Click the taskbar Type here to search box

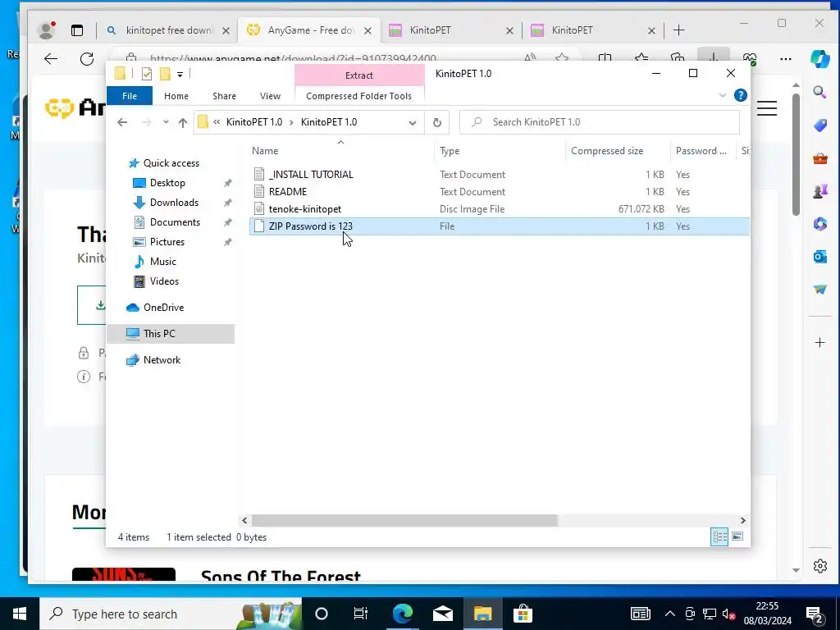click(169, 614)
